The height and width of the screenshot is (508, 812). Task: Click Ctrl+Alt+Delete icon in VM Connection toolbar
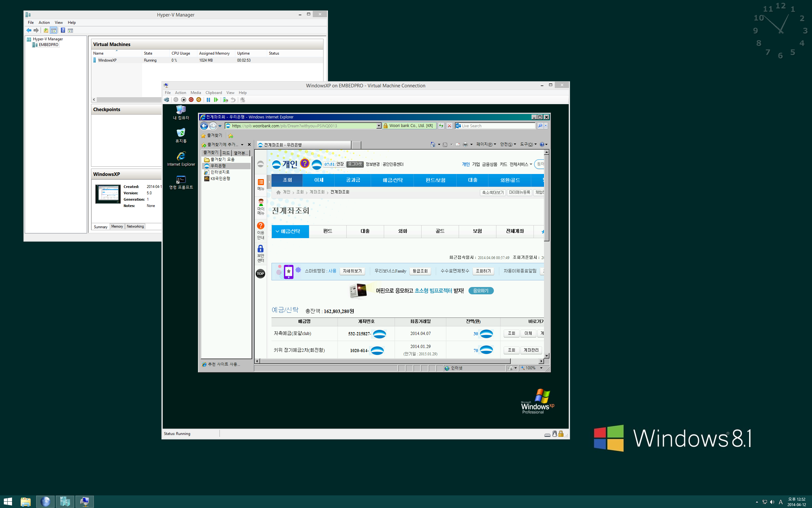tap(167, 100)
